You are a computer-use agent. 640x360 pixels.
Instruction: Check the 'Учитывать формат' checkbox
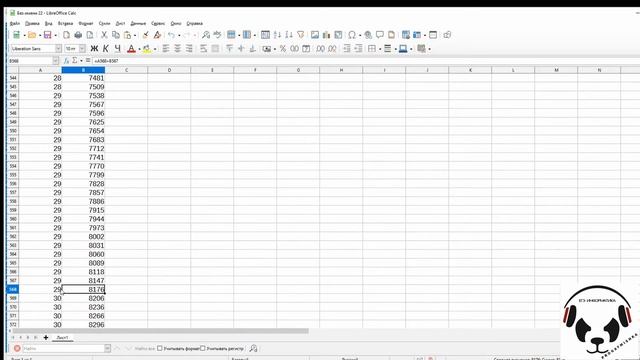(x=160, y=348)
